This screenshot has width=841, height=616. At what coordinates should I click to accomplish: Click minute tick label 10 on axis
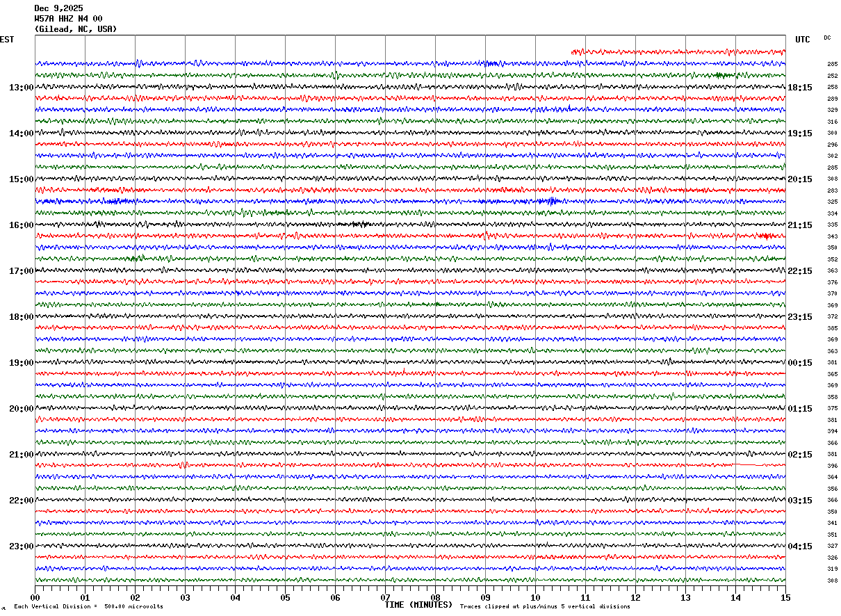click(x=535, y=597)
